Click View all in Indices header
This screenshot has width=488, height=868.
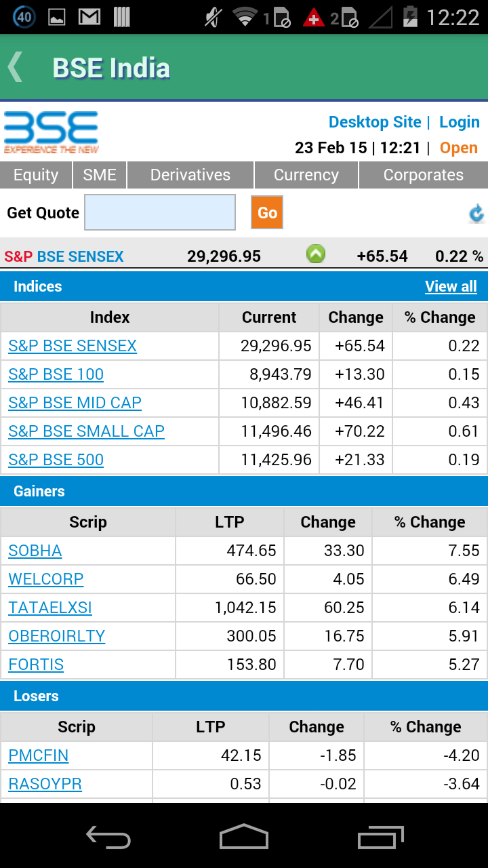[451, 286]
